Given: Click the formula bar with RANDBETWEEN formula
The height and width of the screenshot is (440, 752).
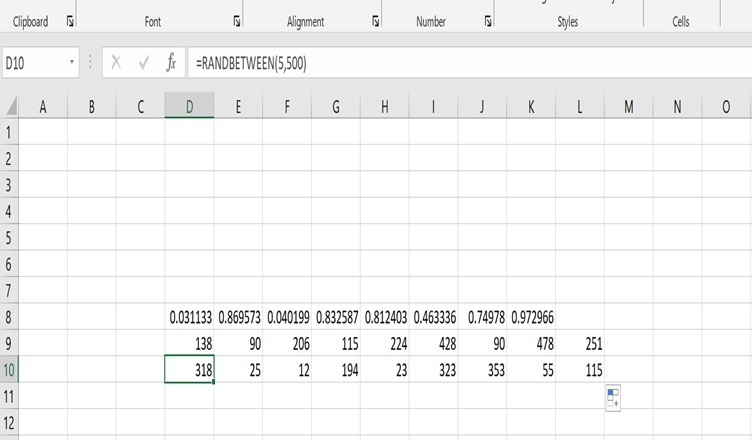Looking at the screenshot, I should pyautogui.click(x=470, y=62).
